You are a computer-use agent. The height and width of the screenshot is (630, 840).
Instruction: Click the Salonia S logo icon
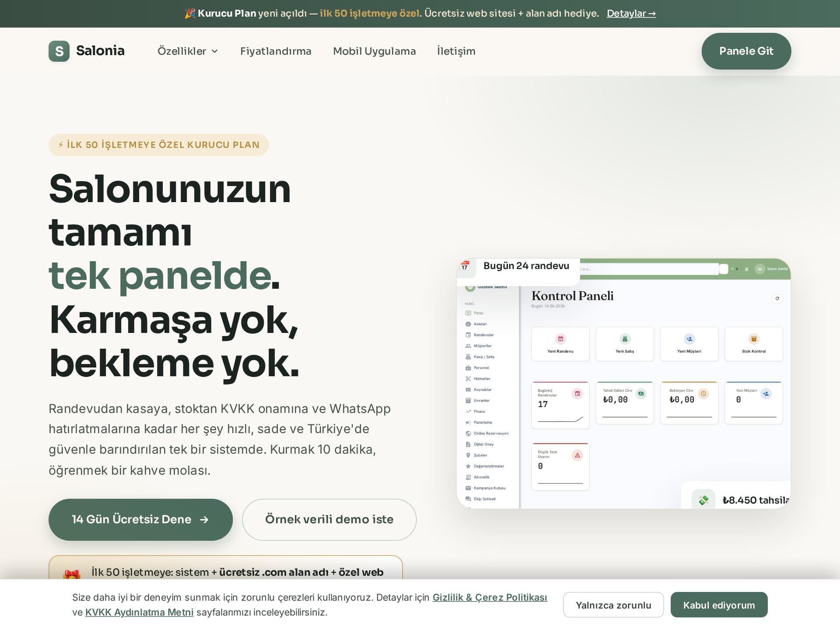click(x=59, y=51)
